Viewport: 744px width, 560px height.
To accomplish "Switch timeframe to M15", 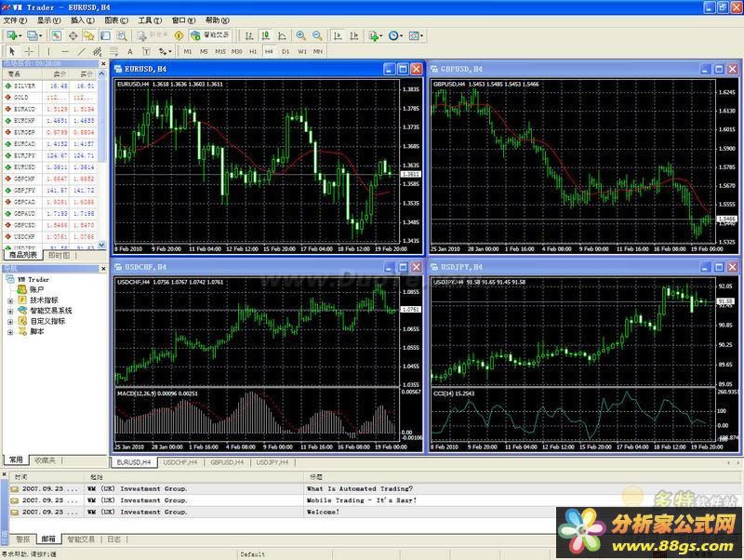I will pyautogui.click(x=220, y=51).
